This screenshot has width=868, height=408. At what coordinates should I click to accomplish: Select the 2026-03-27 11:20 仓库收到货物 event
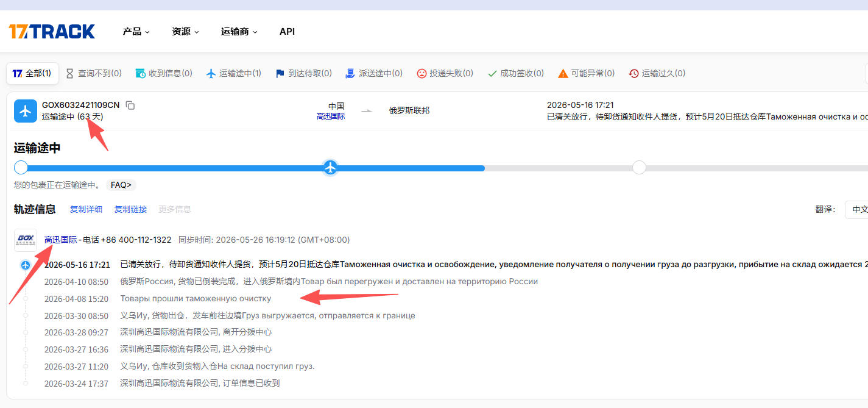coord(180,367)
